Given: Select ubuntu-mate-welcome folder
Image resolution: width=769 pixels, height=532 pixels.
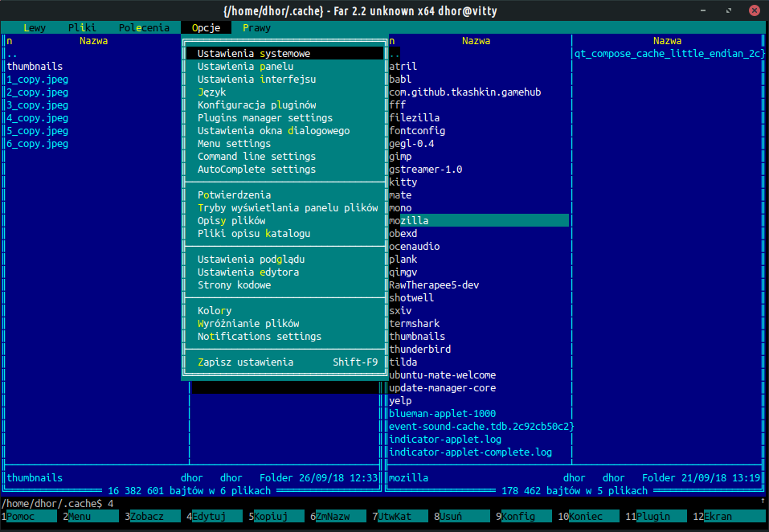Looking at the screenshot, I should coord(443,375).
